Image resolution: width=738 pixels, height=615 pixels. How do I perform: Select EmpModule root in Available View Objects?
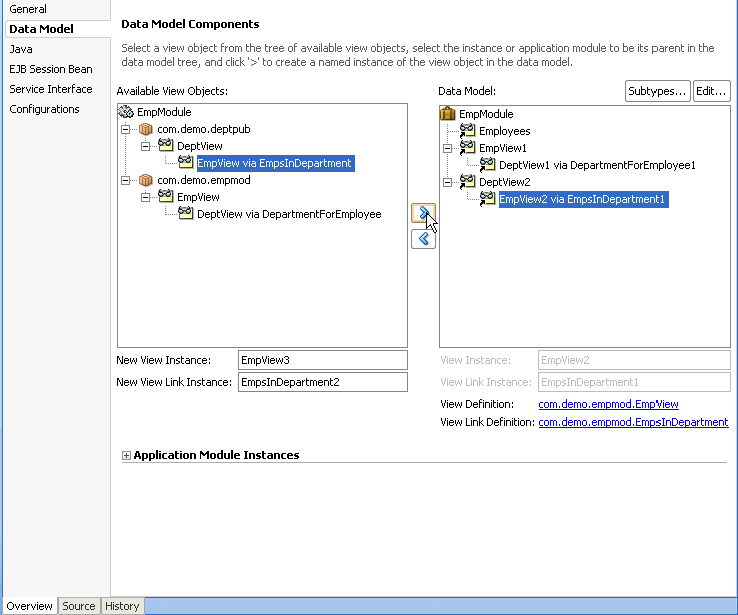coord(164,112)
